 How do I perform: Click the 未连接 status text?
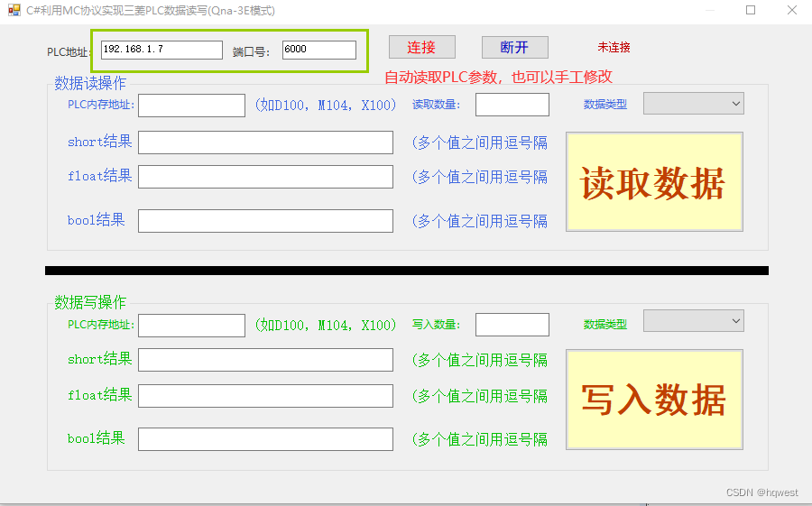(x=614, y=47)
